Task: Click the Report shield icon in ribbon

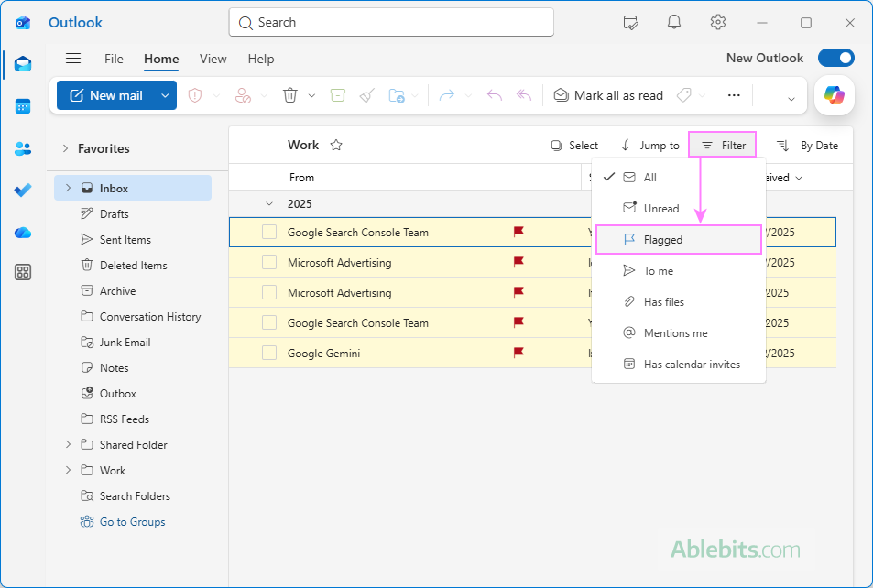Action: [195, 96]
